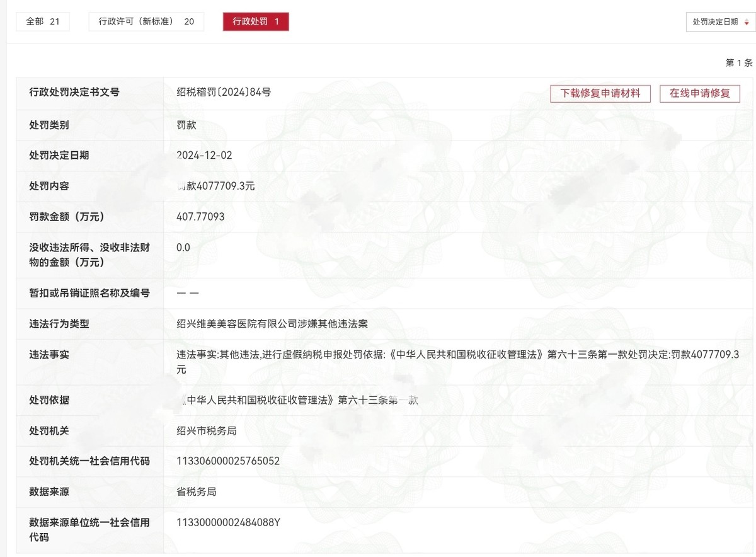756x557 pixels.
Task: Switch to the 全部 21 tab
Action: 43,21
